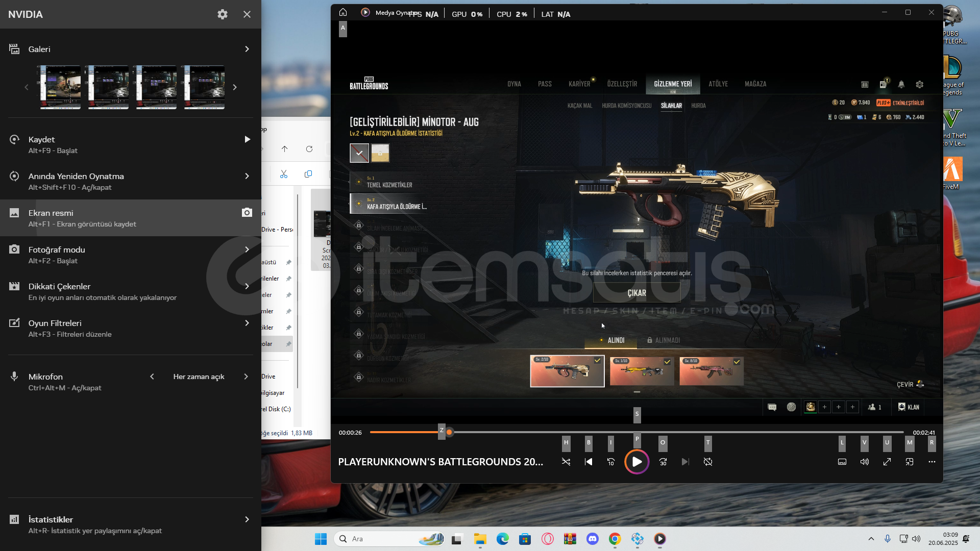Open the KLAN button
980x551 pixels.
[x=909, y=407]
